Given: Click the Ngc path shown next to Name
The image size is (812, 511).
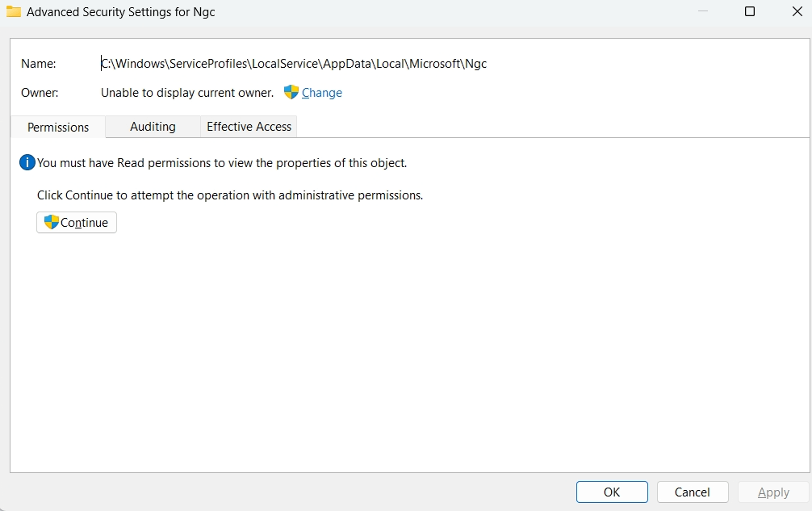Looking at the screenshot, I should [x=293, y=63].
